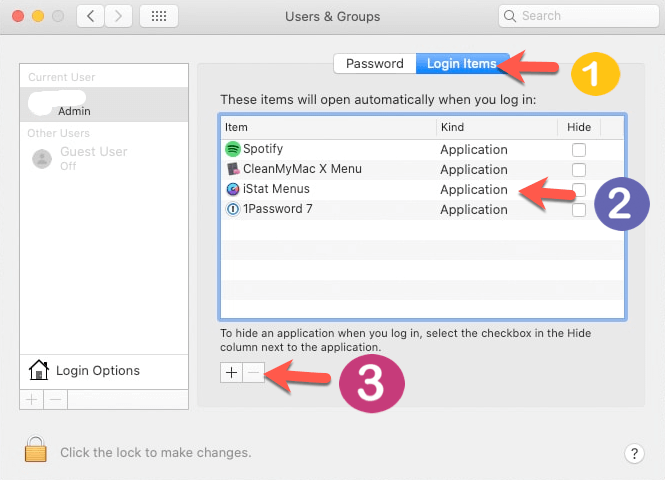
Task: Enable Hide checkbox for CleanMyMac X Menu
Action: [x=579, y=170]
